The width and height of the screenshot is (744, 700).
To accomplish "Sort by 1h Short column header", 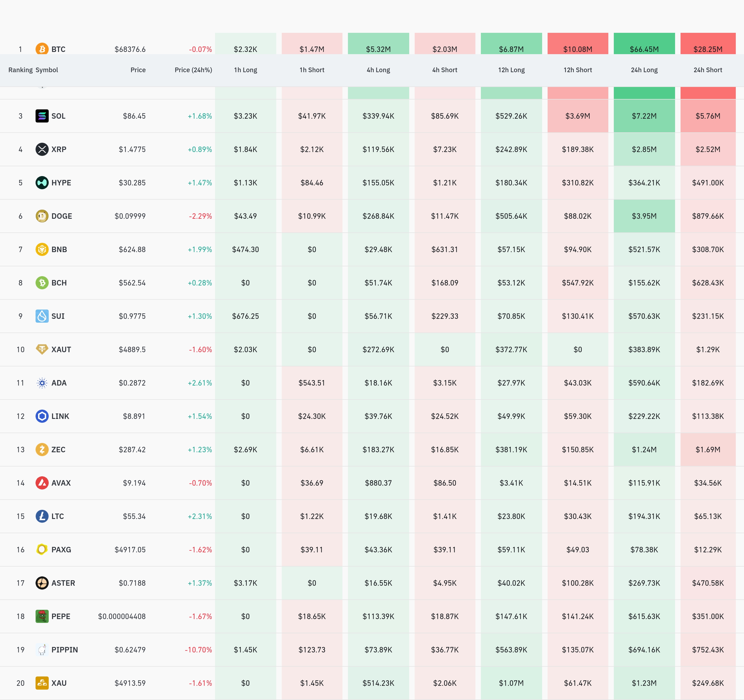I will [312, 70].
